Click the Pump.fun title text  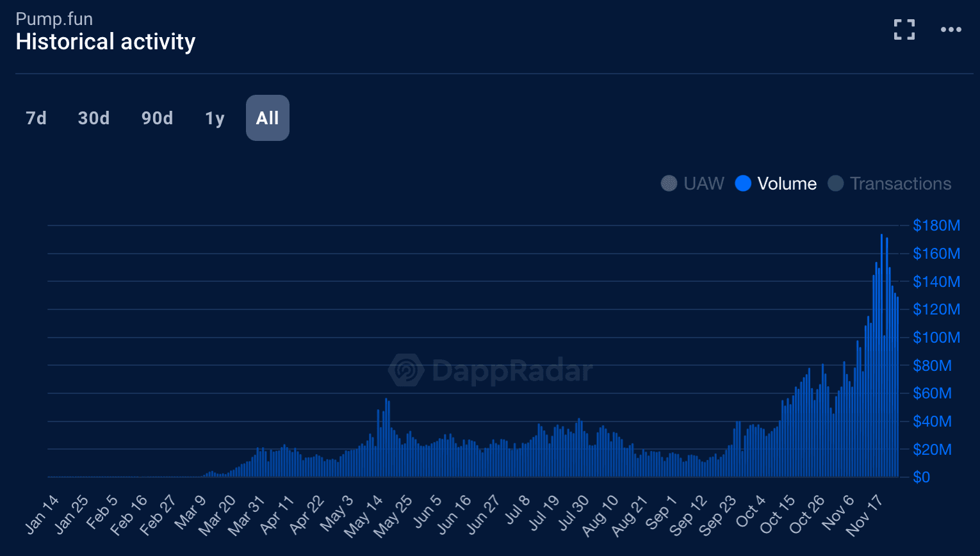pyautogui.click(x=54, y=19)
